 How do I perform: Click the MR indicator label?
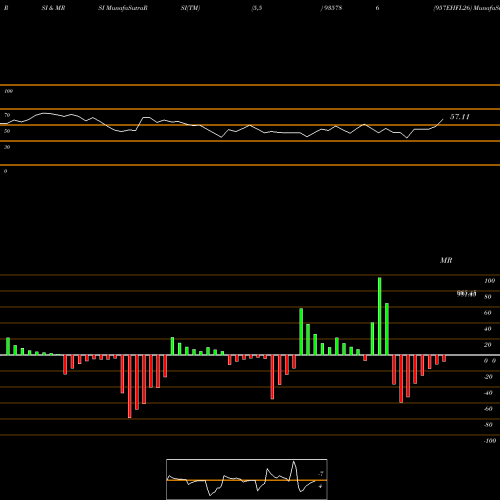click(x=446, y=261)
